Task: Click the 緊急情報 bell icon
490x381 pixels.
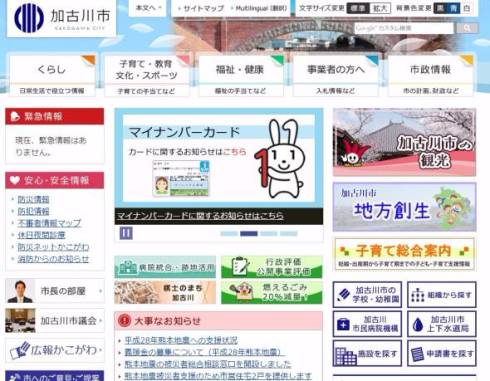Action: (x=14, y=116)
